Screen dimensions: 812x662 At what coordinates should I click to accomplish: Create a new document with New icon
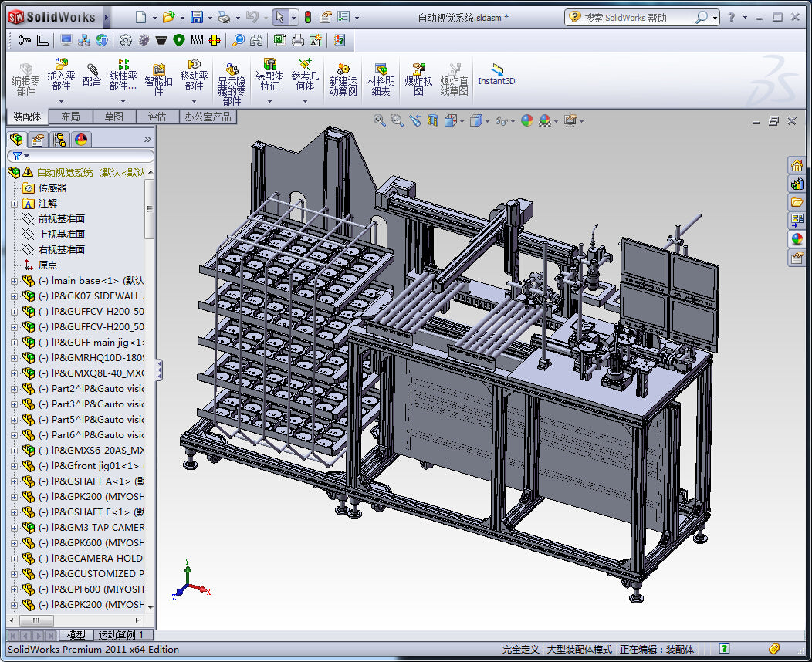pos(140,17)
